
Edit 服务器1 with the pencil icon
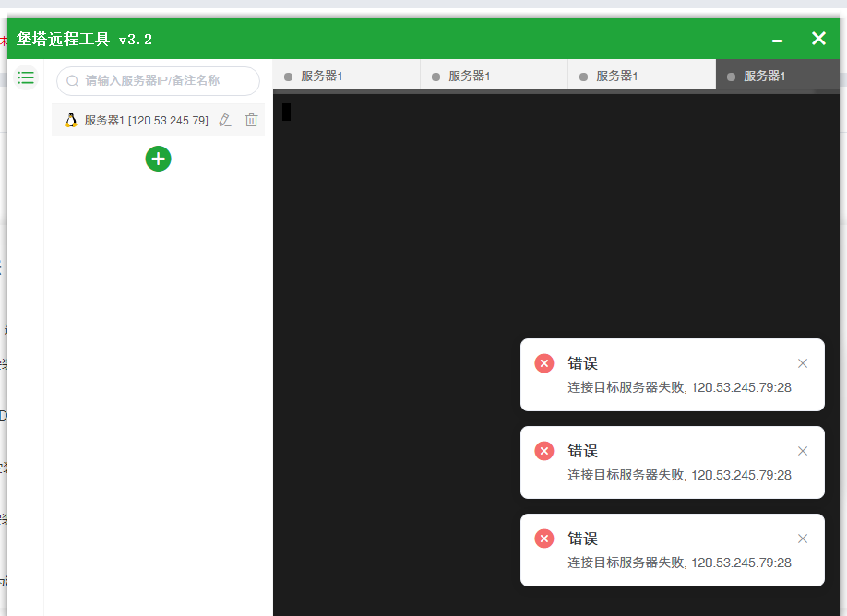(x=225, y=120)
